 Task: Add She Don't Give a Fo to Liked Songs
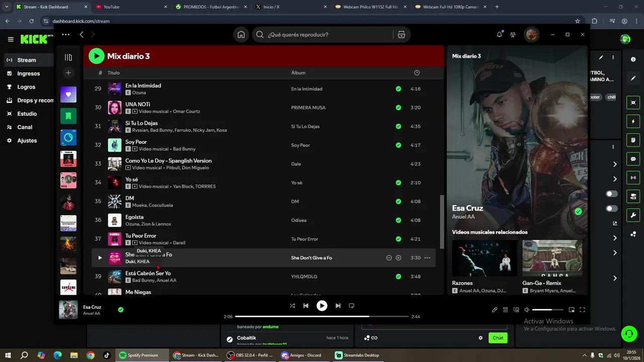(398, 258)
